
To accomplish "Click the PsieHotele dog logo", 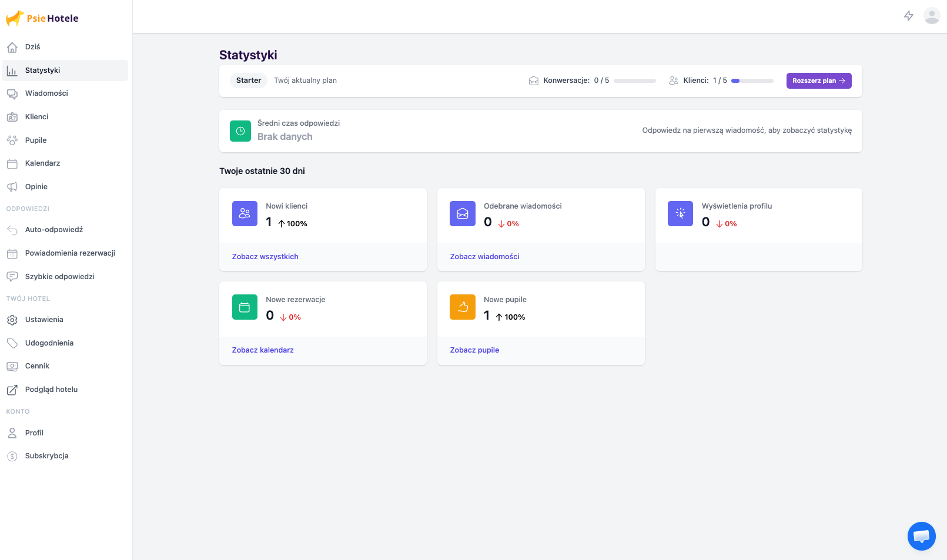I will [x=15, y=18].
